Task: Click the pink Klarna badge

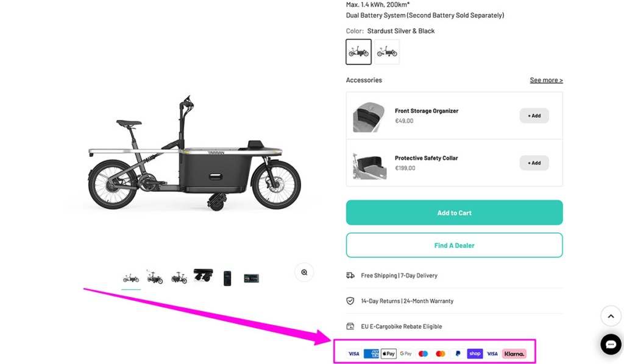Action: click(514, 354)
